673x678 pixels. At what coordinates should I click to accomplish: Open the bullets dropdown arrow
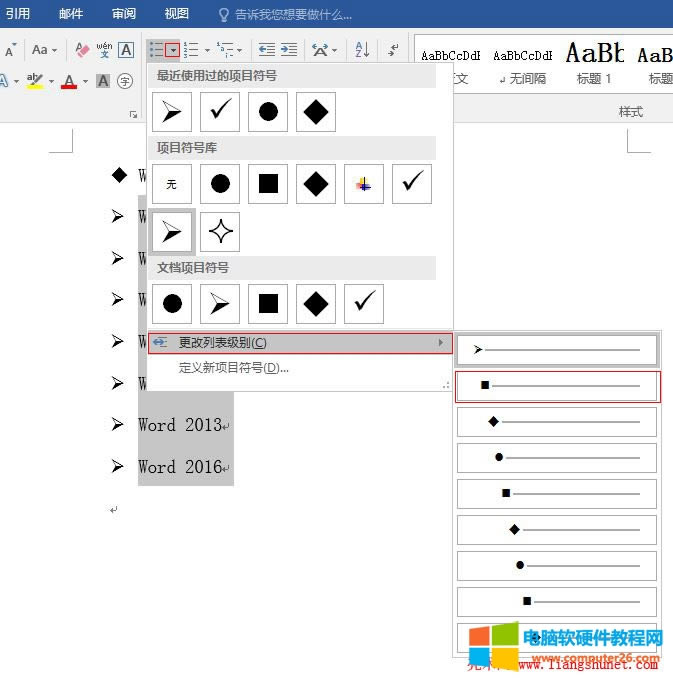tap(173, 50)
